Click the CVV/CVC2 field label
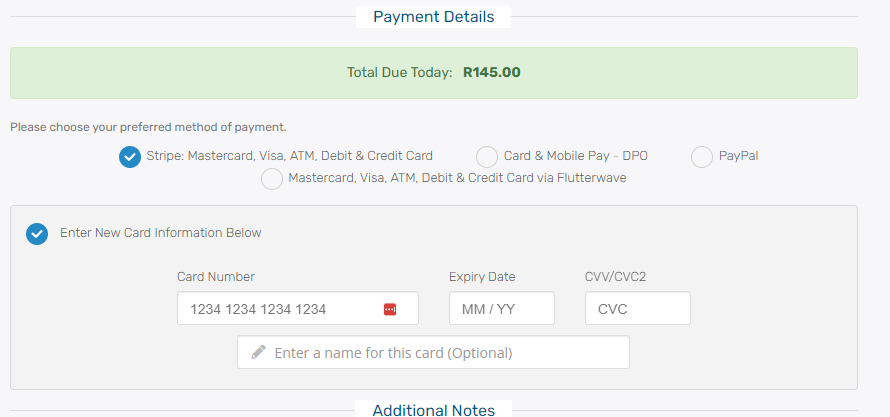 [x=615, y=277]
